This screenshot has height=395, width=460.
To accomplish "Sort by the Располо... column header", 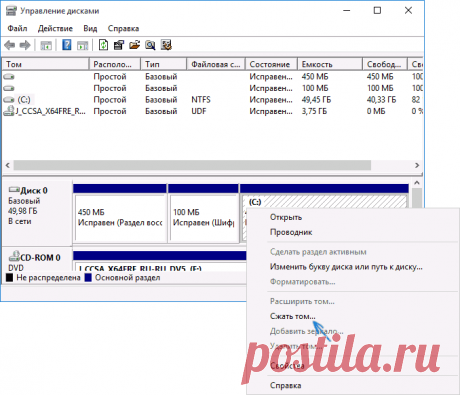I will (x=115, y=64).
